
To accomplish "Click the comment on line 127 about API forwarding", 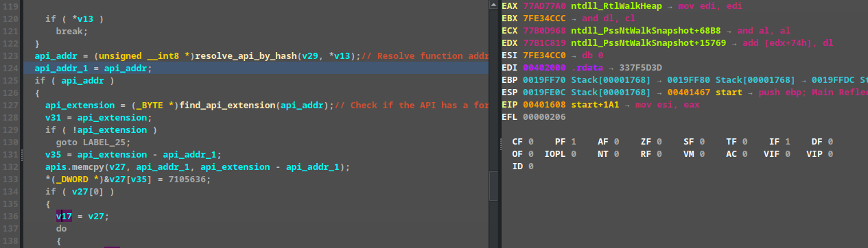I will pos(412,106).
